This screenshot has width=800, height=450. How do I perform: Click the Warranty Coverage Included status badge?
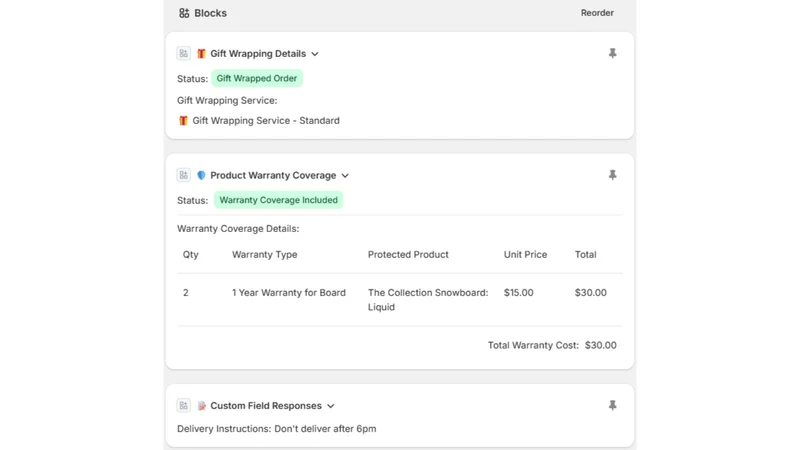point(279,200)
